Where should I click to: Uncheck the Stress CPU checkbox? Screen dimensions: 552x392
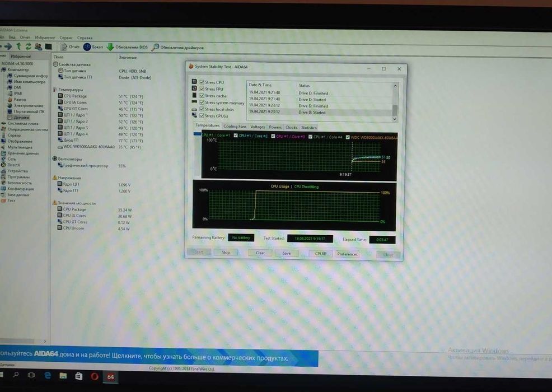click(x=202, y=82)
